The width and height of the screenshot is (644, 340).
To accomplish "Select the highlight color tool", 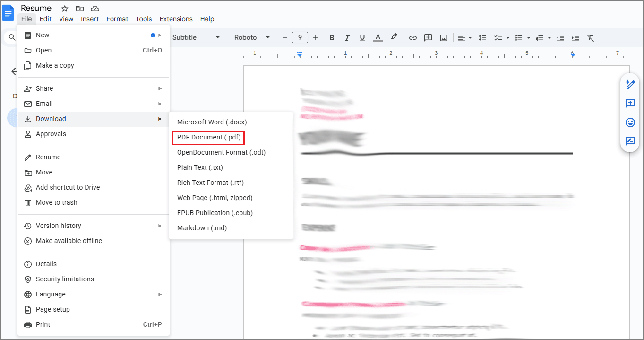I will coord(395,37).
